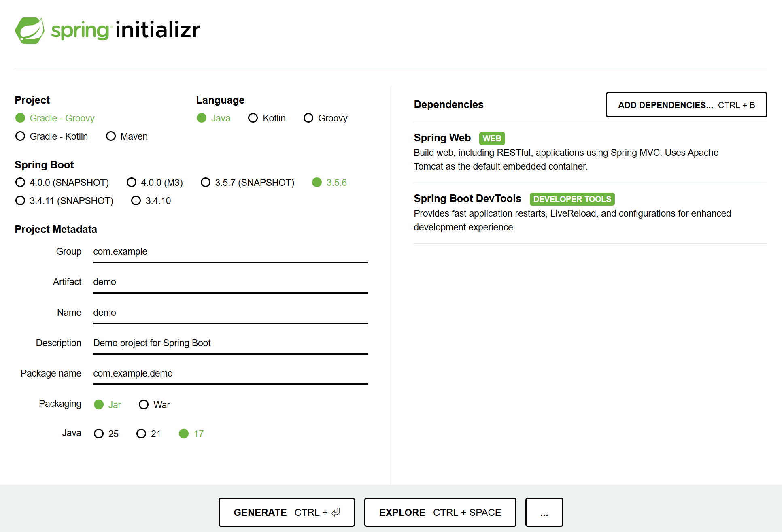Screen dimensions: 782x532
Task: Select Spring Boot 3.4.10 version
Action: (x=136, y=201)
